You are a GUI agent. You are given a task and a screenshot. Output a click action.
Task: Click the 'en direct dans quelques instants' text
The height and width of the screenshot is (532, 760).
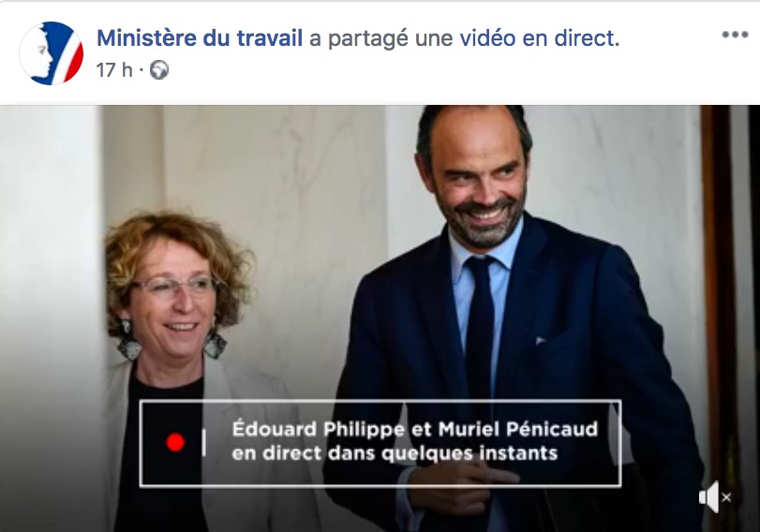click(x=395, y=454)
